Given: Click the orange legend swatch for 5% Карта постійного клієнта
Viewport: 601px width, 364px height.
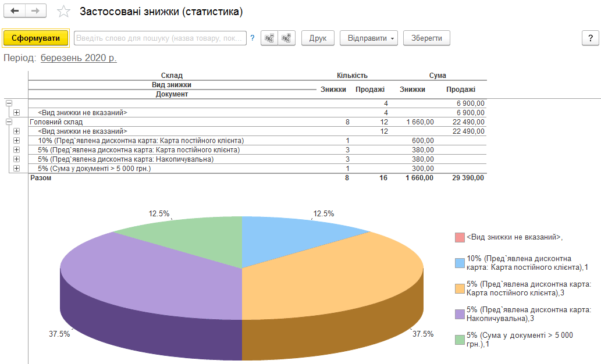Looking at the screenshot, I should [460, 288].
